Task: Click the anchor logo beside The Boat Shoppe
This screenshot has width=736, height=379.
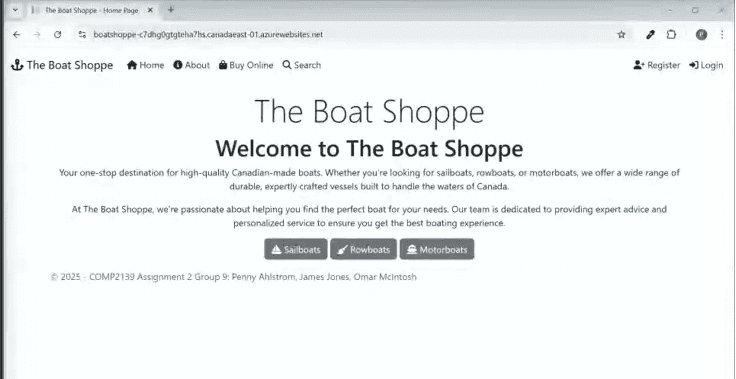Action: pos(17,65)
